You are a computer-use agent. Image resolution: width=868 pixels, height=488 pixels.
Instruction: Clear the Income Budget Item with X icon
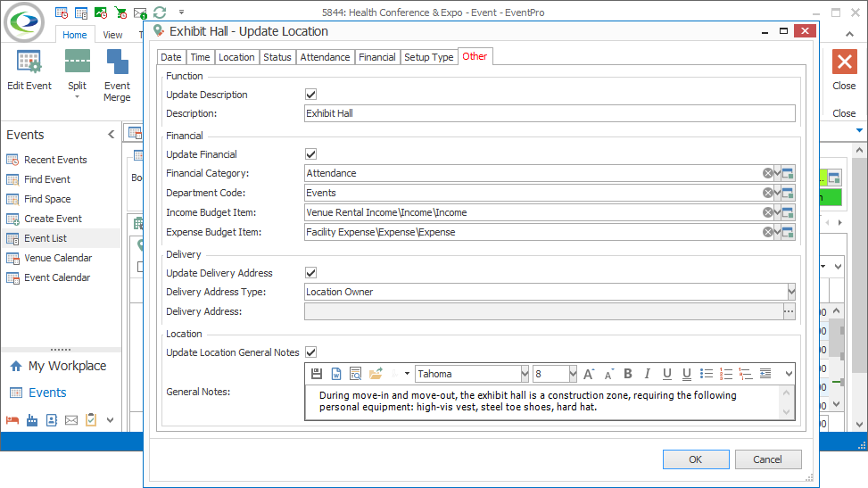click(x=767, y=212)
